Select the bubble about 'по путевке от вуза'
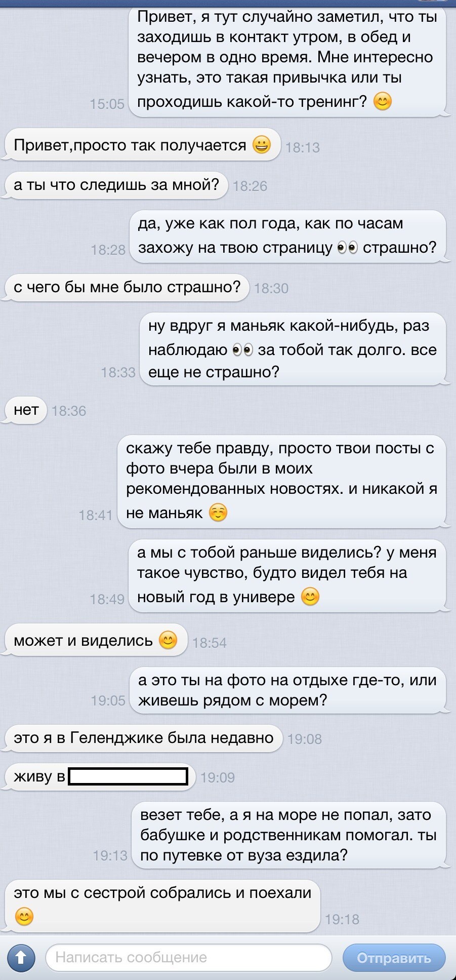This screenshot has height=980, width=456. (289, 835)
